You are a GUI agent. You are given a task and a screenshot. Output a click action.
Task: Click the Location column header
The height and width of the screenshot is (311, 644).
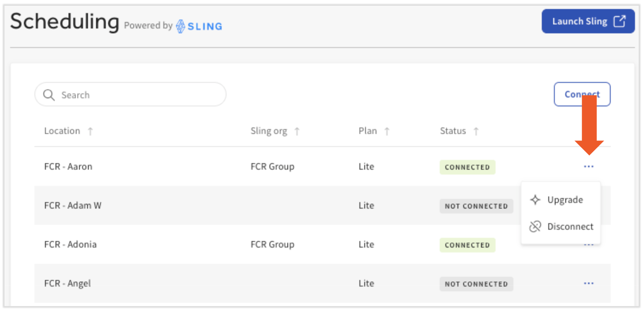pyautogui.click(x=62, y=131)
